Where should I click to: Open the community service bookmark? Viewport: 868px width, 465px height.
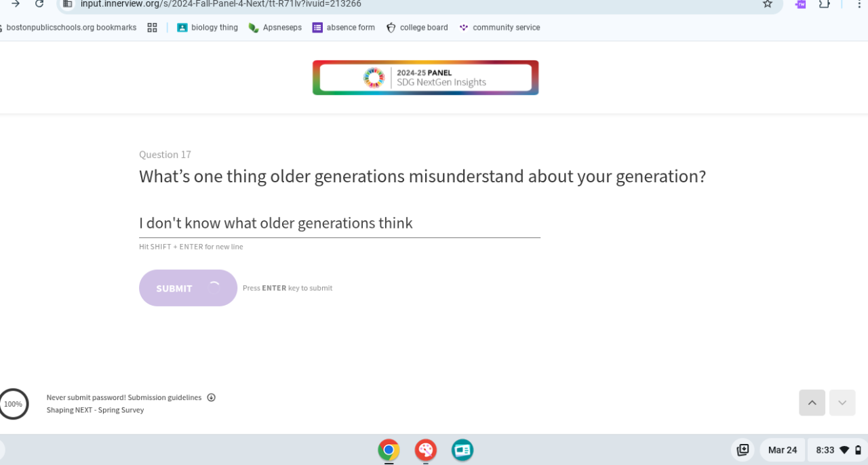click(x=500, y=28)
